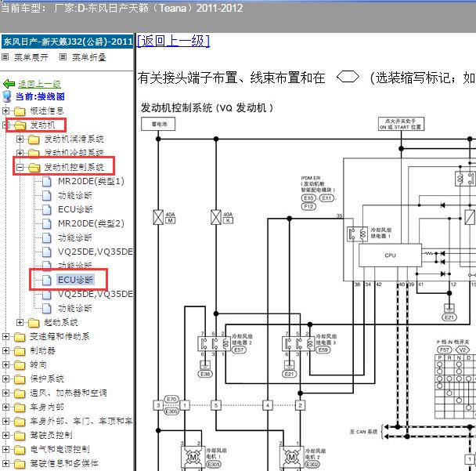The height and width of the screenshot is (471, 476).
Task: Click the [返回上一级] link above the diagram
Action: pos(173,41)
